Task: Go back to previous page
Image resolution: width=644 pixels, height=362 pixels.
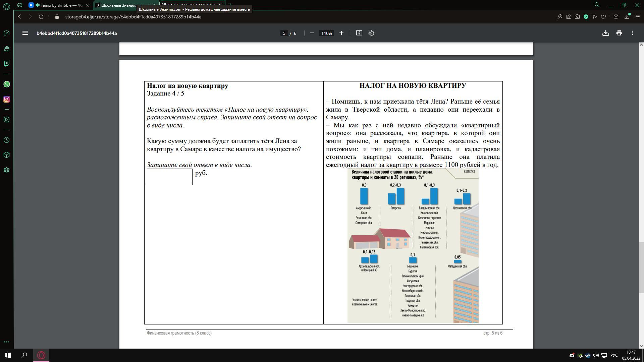Action: (x=19, y=17)
